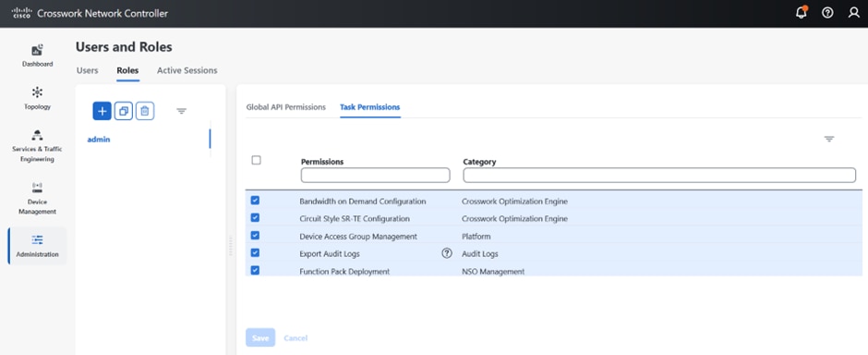Click the panel splitter drag handle

231,246
